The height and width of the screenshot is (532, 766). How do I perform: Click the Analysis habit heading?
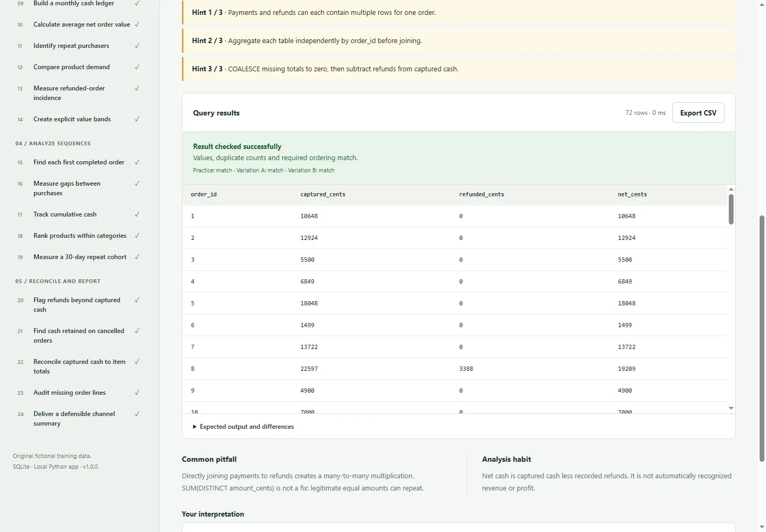click(x=506, y=459)
